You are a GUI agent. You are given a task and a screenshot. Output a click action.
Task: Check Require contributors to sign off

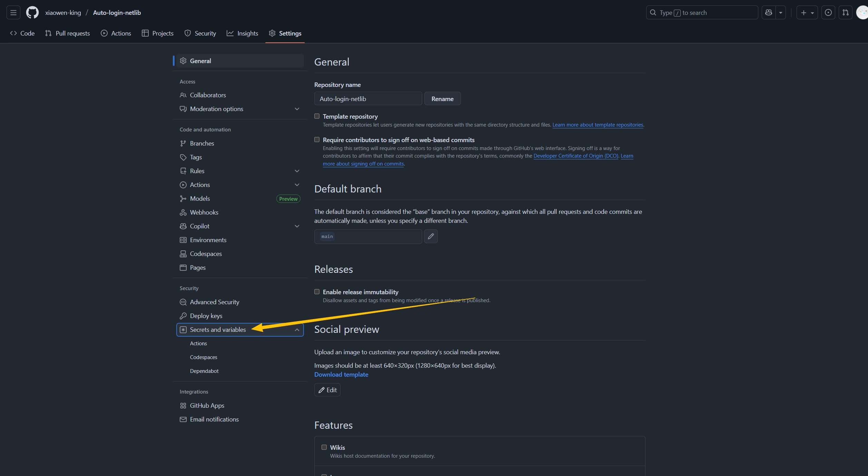click(317, 140)
